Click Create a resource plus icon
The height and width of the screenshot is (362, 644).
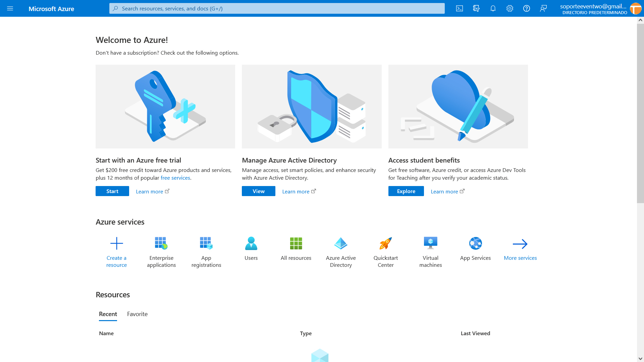coord(116,244)
